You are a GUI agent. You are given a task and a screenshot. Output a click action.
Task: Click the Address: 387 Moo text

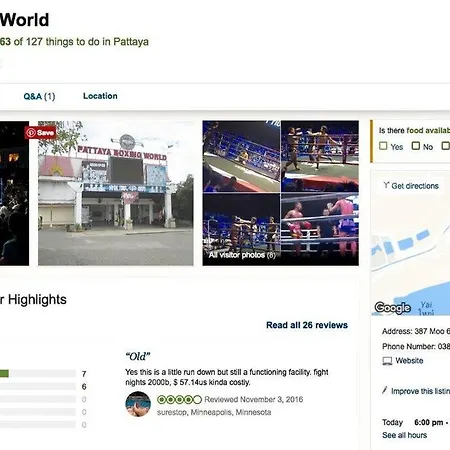pyautogui.click(x=416, y=331)
